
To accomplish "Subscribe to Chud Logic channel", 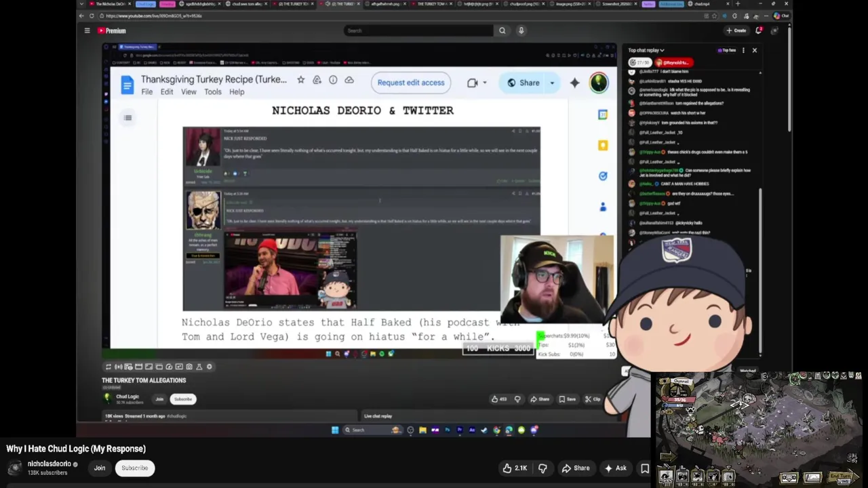I will pos(183,399).
